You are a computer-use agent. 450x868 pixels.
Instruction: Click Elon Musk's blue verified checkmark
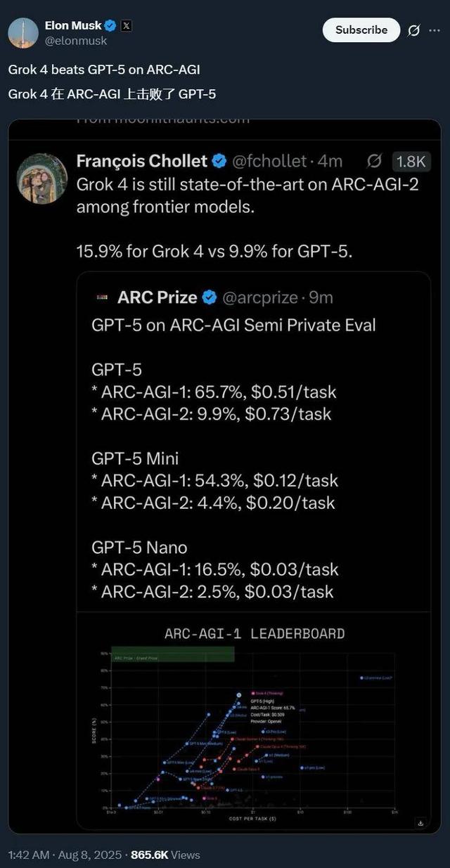[110, 25]
